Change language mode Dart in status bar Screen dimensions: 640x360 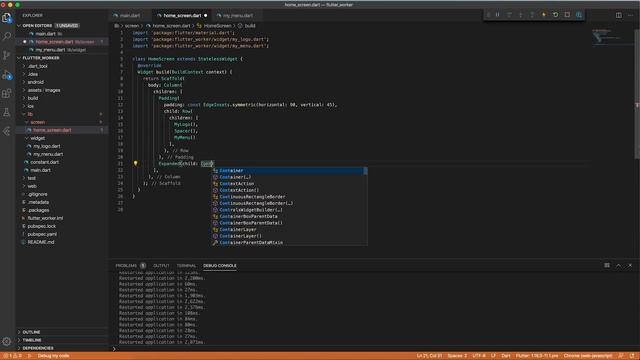click(x=506, y=356)
